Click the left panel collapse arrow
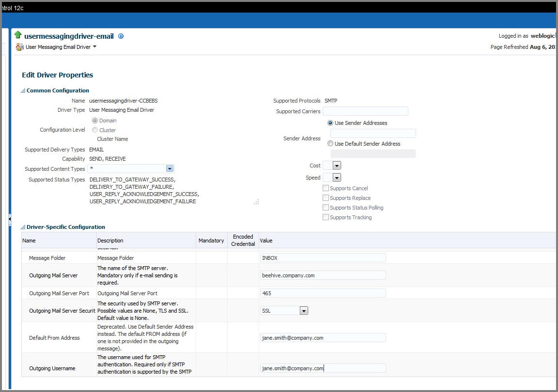This screenshot has height=392, width=558. (x=10, y=219)
